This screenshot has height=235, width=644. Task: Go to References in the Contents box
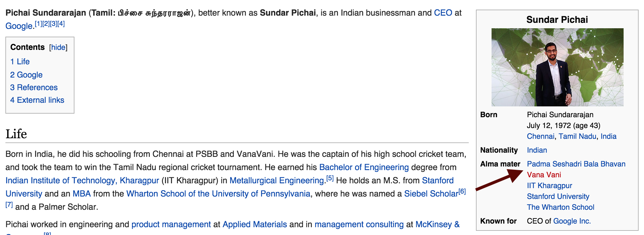pyautogui.click(x=34, y=87)
